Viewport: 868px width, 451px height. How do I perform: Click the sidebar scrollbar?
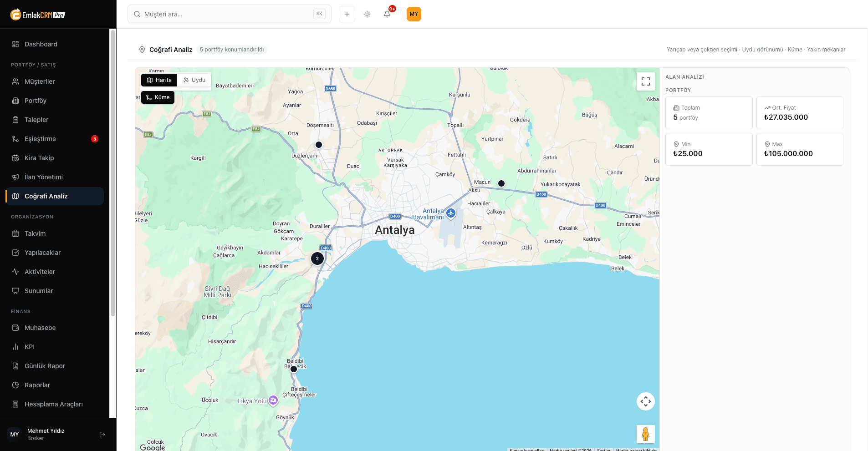pos(113,173)
